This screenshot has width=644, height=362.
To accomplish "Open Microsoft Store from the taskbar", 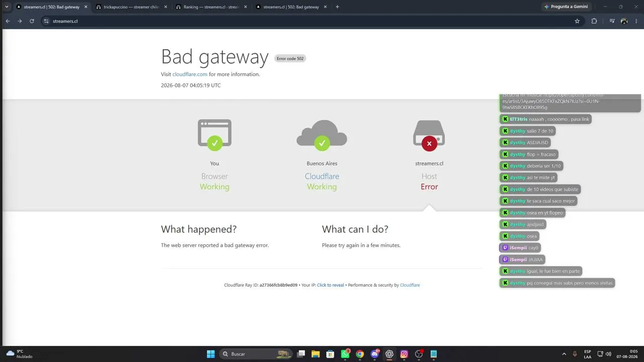I will (330, 354).
